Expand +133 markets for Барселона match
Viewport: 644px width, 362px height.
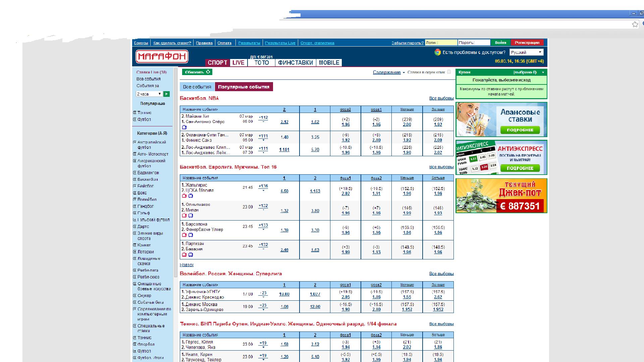263,227
